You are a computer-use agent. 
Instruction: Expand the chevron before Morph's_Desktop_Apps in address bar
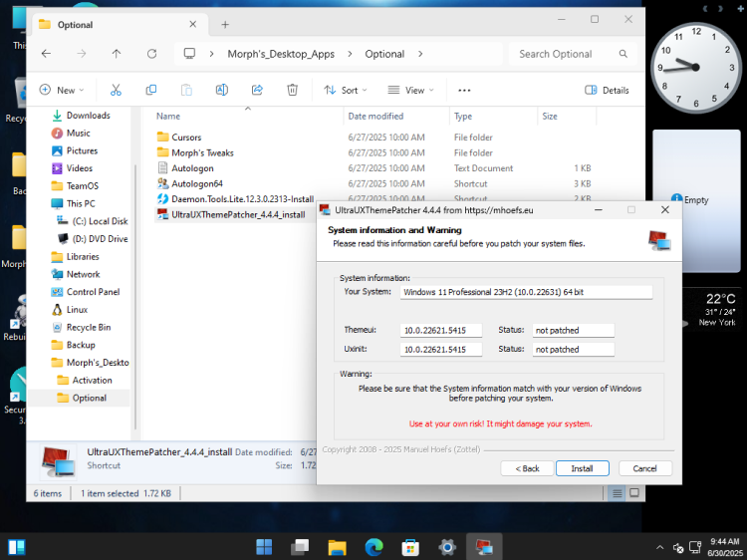click(x=211, y=54)
